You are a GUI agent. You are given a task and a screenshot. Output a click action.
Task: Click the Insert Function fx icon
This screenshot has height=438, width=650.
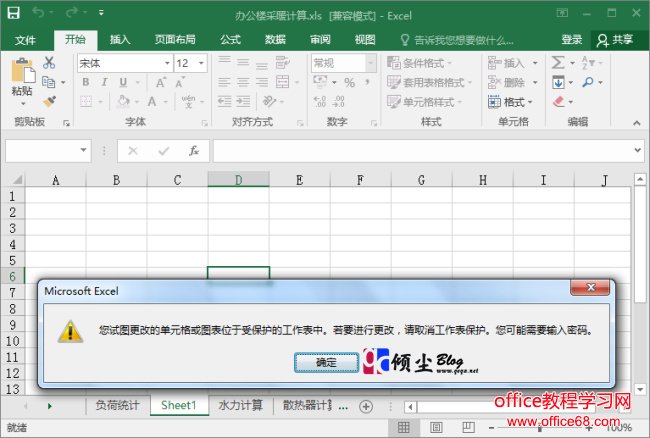coord(194,150)
